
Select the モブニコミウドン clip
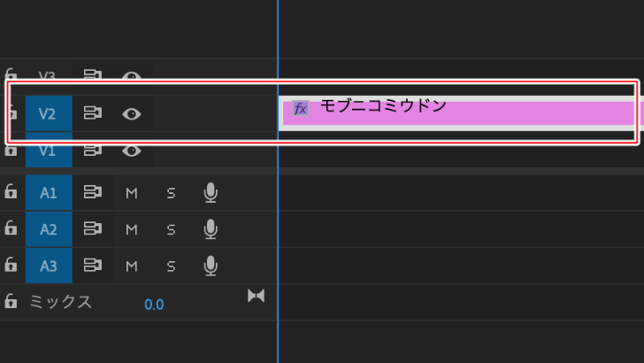click(x=458, y=113)
